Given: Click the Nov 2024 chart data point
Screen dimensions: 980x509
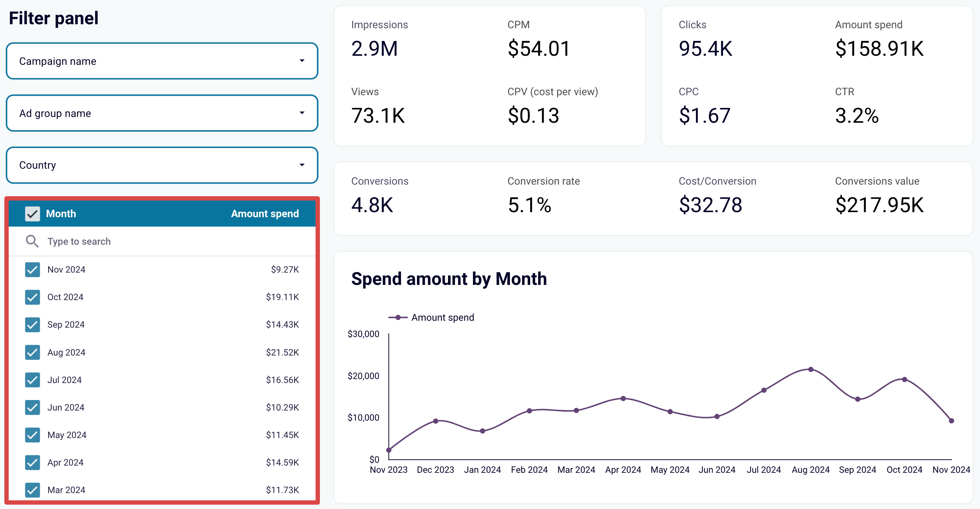Looking at the screenshot, I should (951, 421).
